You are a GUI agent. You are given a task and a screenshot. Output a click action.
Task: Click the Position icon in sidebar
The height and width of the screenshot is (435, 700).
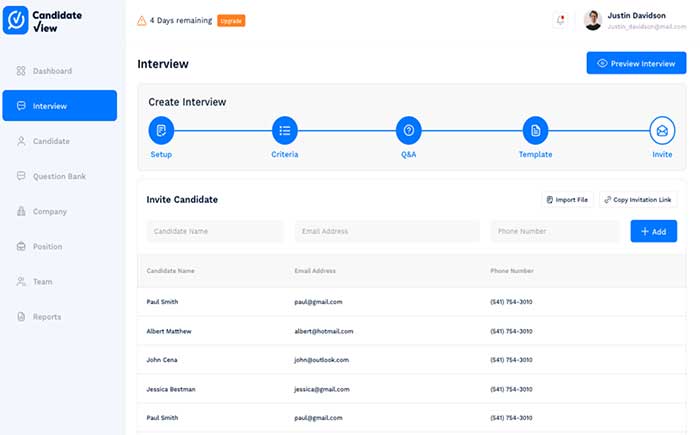pyautogui.click(x=21, y=247)
